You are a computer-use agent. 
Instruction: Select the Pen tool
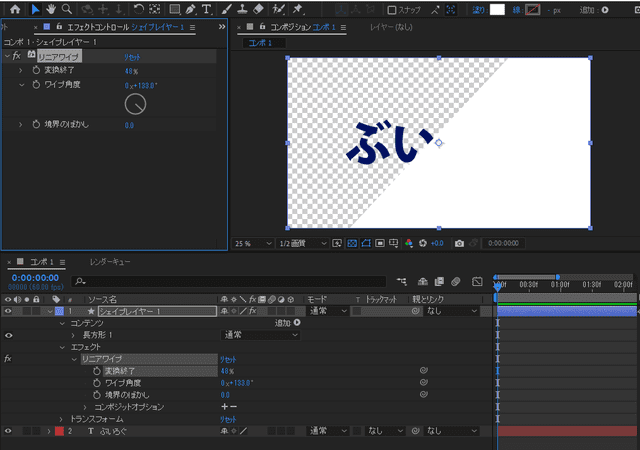pos(190,9)
